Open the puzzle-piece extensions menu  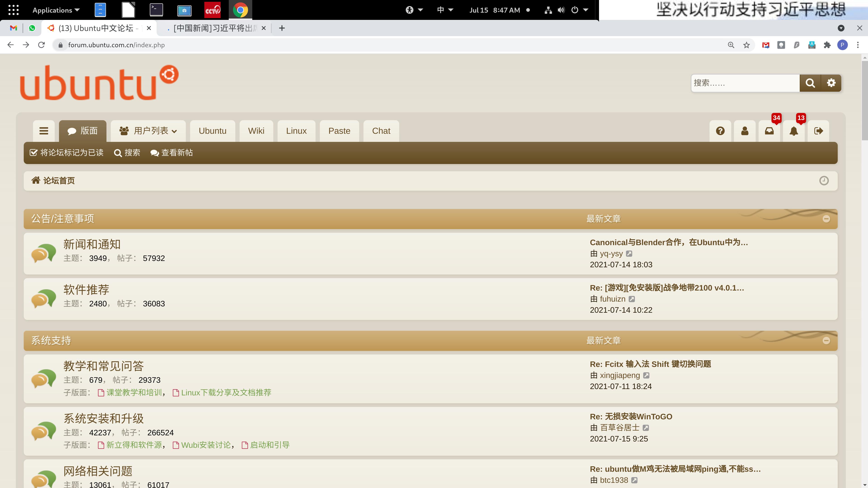[x=827, y=45]
